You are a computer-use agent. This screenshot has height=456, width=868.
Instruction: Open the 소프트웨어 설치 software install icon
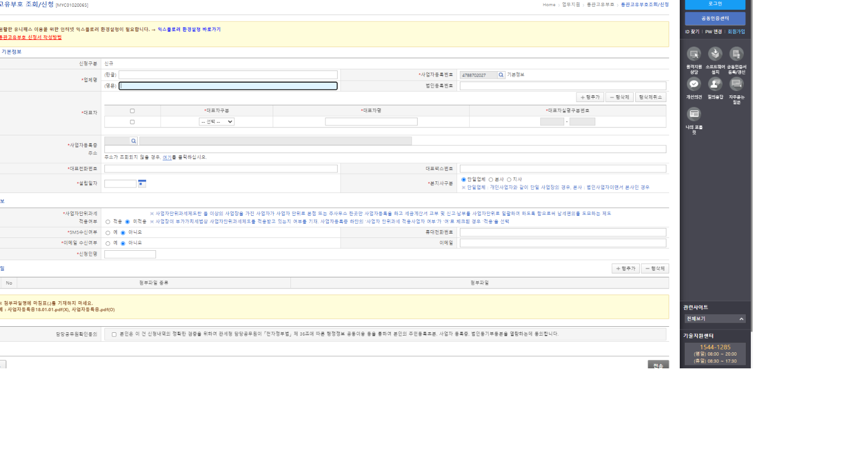coord(715,54)
